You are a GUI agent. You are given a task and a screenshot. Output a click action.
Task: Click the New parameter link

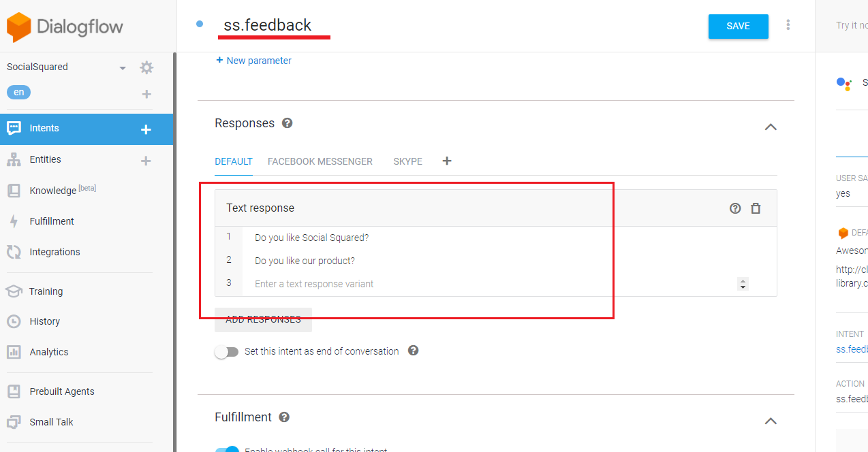[253, 61]
